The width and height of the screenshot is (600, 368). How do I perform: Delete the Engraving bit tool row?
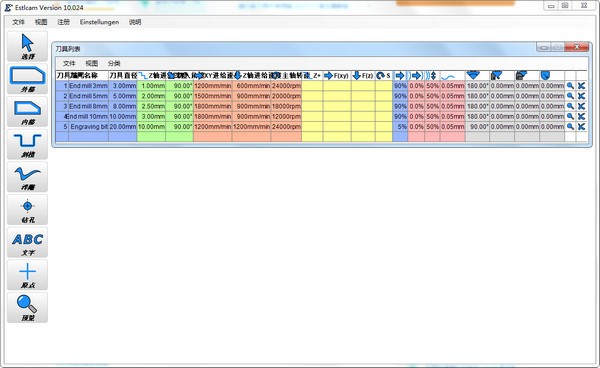(582, 127)
